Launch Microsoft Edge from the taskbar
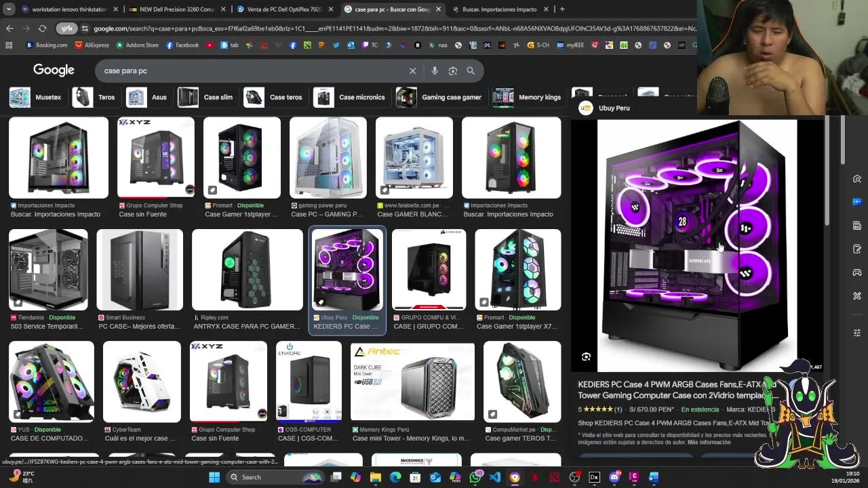The height and width of the screenshot is (488, 868). 395,477
